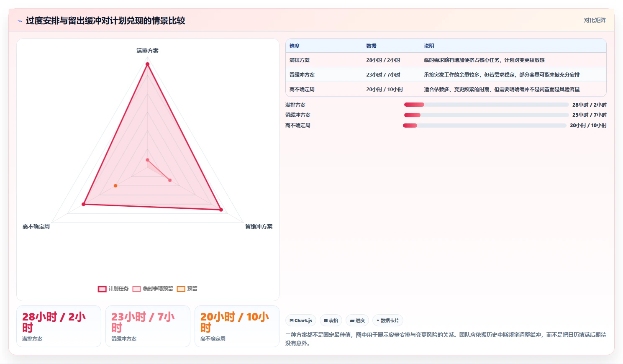
Task: Click the table cell 20小时 / 10小时
Action: 385,90
